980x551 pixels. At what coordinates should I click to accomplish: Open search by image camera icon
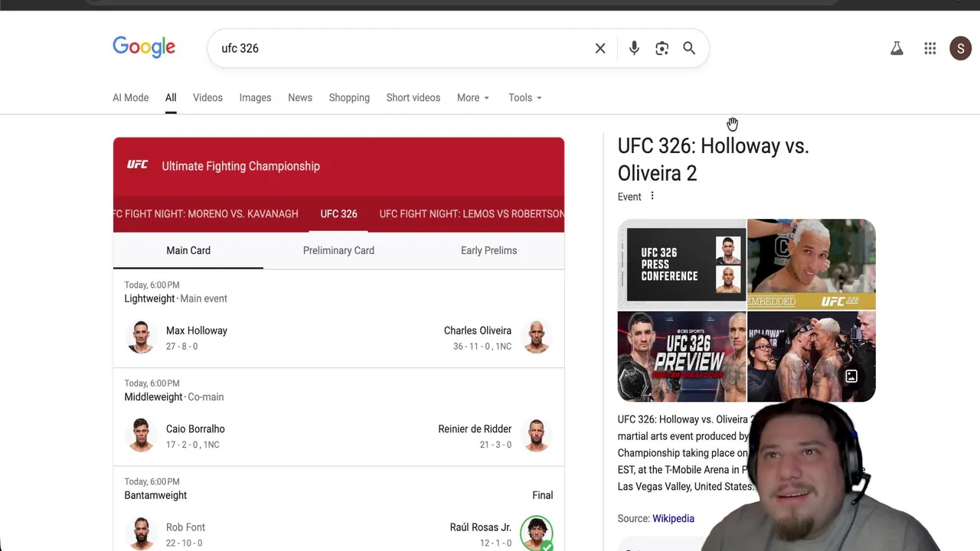click(662, 48)
